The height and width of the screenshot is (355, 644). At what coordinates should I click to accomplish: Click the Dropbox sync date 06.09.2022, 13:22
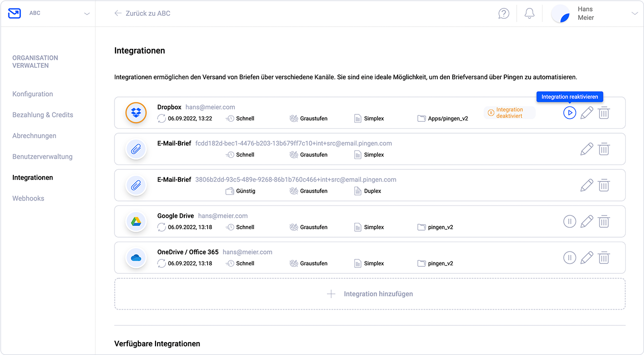pyautogui.click(x=190, y=119)
